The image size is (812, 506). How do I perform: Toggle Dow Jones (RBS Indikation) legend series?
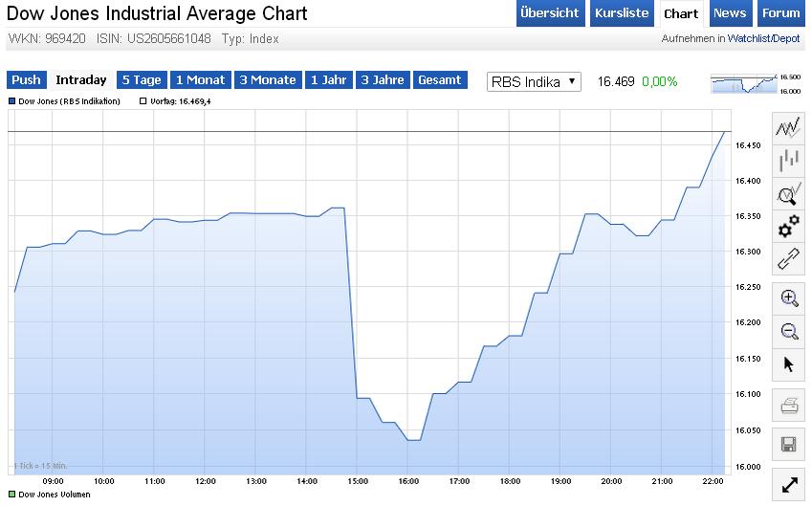click(11, 100)
